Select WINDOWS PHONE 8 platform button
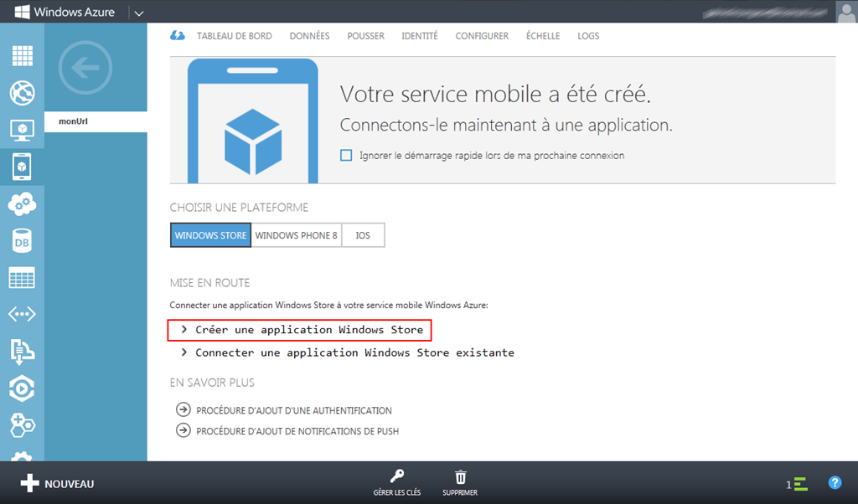The height and width of the screenshot is (504, 858). 296,235
